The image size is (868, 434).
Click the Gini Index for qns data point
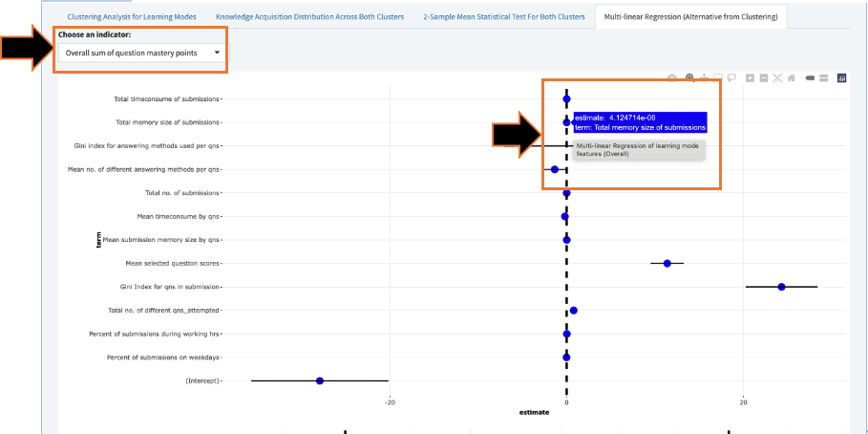tap(781, 287)
